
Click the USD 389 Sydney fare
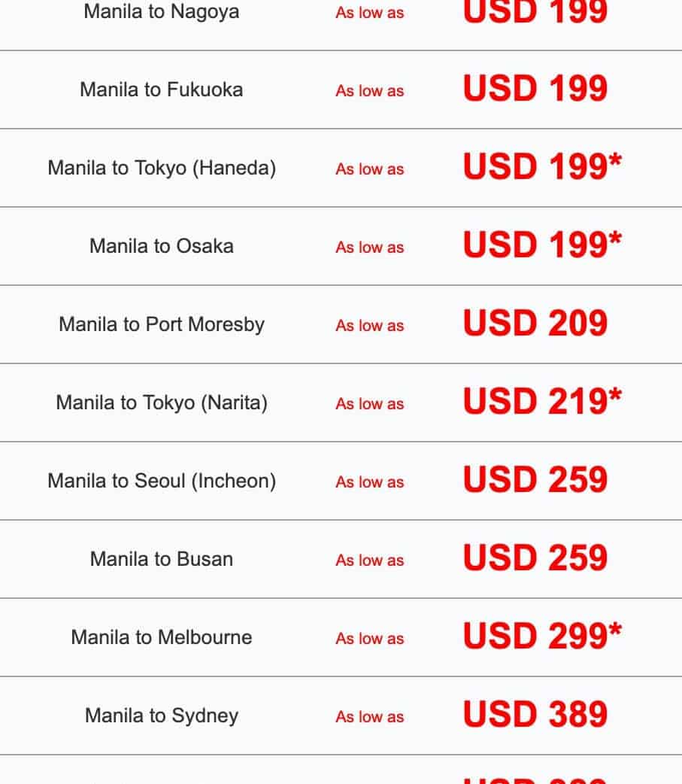click(535, 716)
